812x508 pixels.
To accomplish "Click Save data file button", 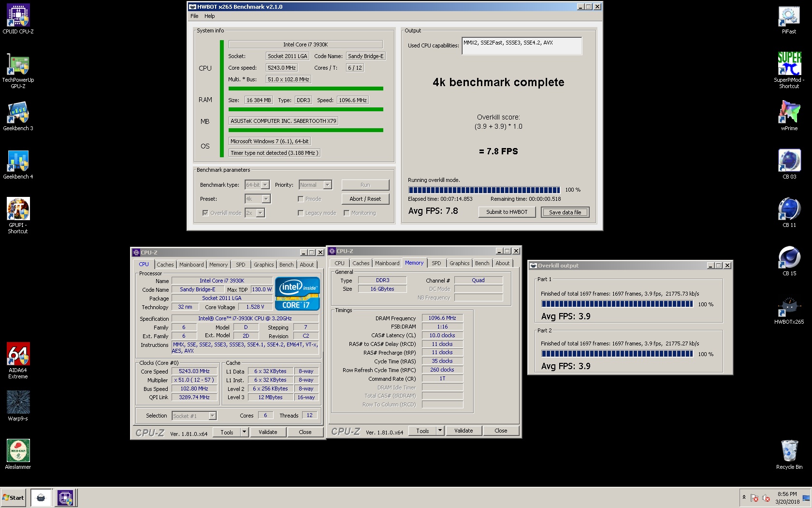I will tap(565, 212).
